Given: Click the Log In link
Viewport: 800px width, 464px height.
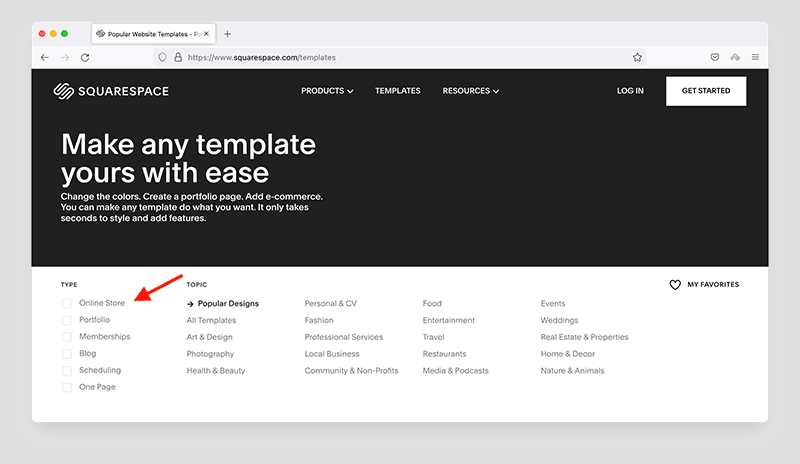Looking at the screenshot, I should click(630, 91).
